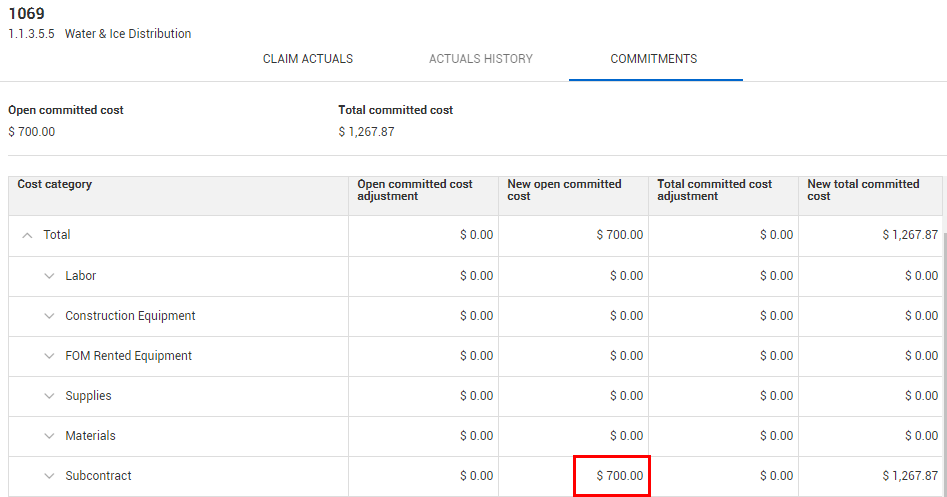This screenshot has height=497, width=947.
Task: Collapse the Total row chevron
Action: (27, 235)
